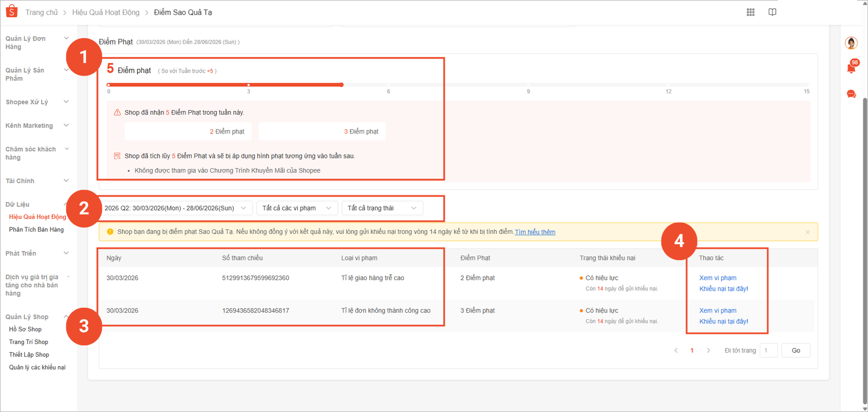Open the seller education book icon
868x412 pixels.
pos(772,12)
